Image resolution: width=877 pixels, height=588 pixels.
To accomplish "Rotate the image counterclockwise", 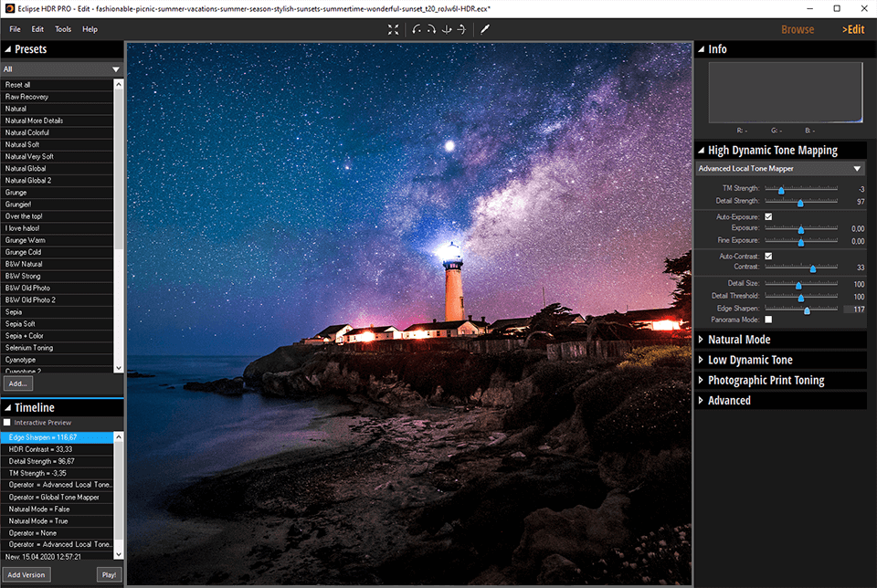I will click(x=416, y=28).
